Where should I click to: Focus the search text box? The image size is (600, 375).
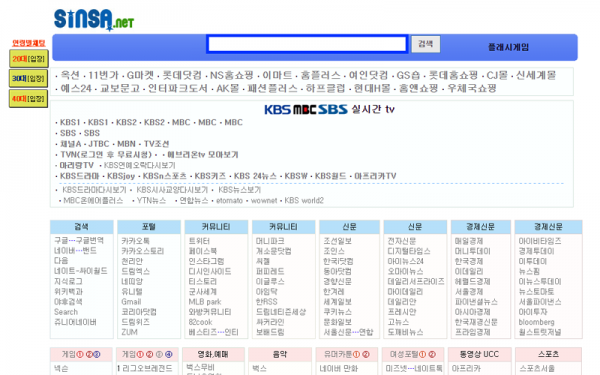tap(307, 44)
